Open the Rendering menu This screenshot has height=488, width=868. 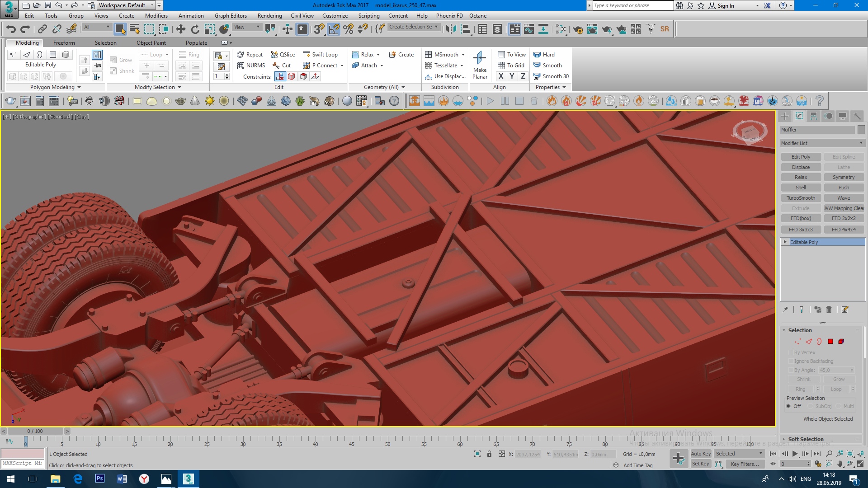click(269, 16)
